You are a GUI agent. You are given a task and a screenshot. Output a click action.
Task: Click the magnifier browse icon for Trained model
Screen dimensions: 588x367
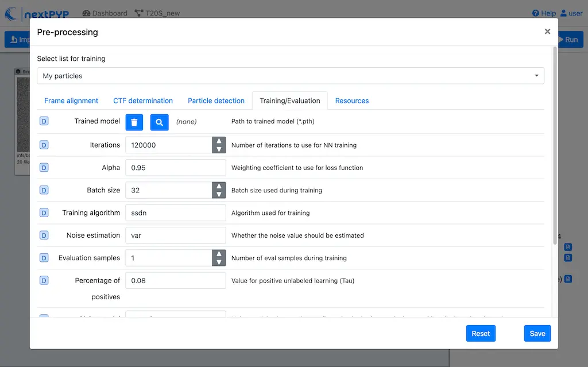point(160,122)
